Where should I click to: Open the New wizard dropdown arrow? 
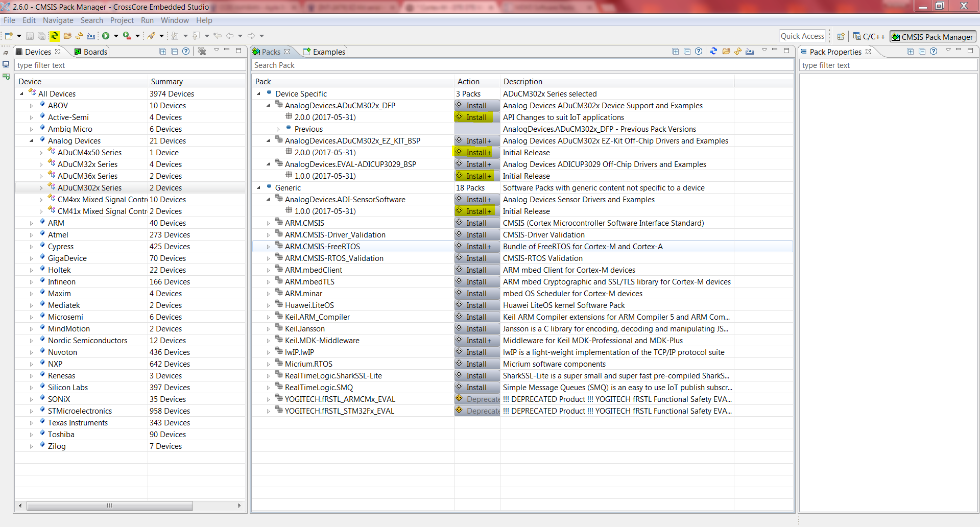[x=19, y=36]
